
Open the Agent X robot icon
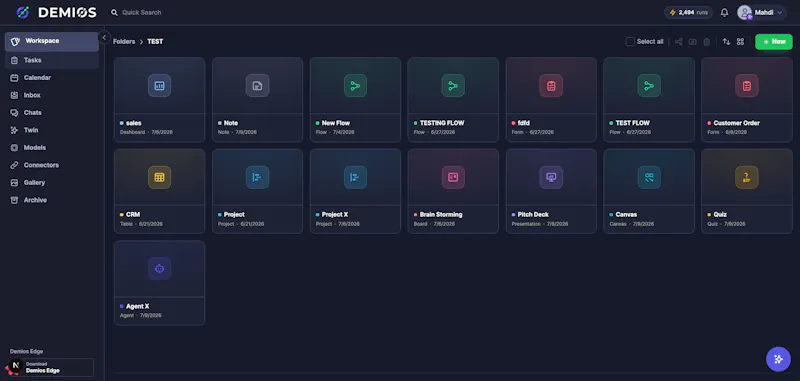click(159, 269)
